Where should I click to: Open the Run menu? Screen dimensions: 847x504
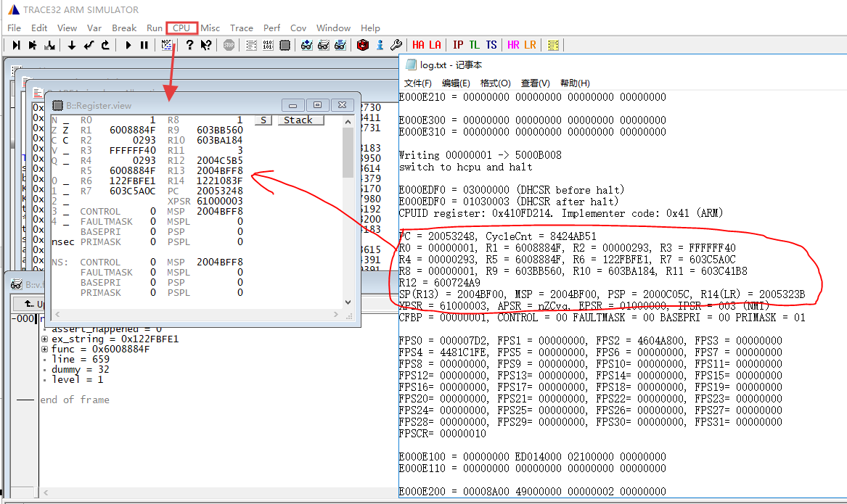pos(155,28)
